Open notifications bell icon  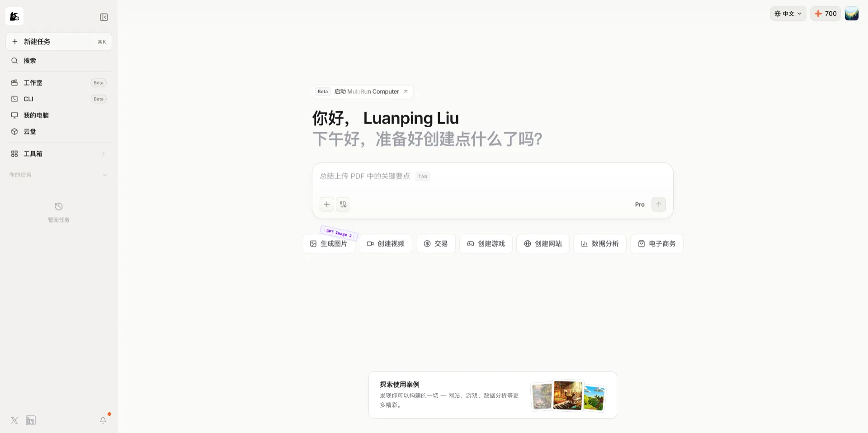point(103,420)
